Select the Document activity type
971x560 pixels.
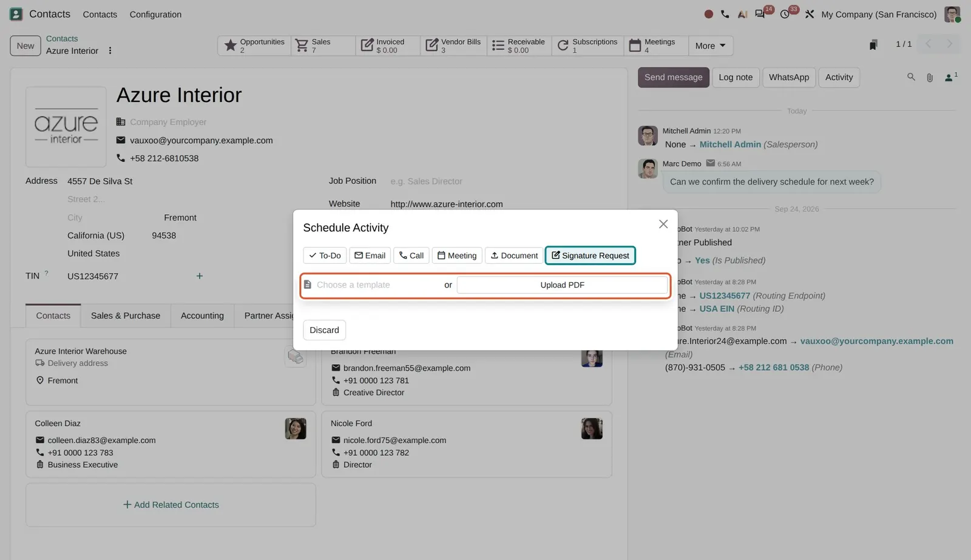[514, 255]
